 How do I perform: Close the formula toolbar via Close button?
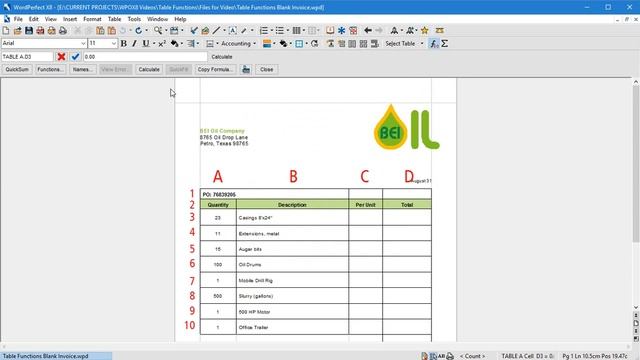click(267, 69)
